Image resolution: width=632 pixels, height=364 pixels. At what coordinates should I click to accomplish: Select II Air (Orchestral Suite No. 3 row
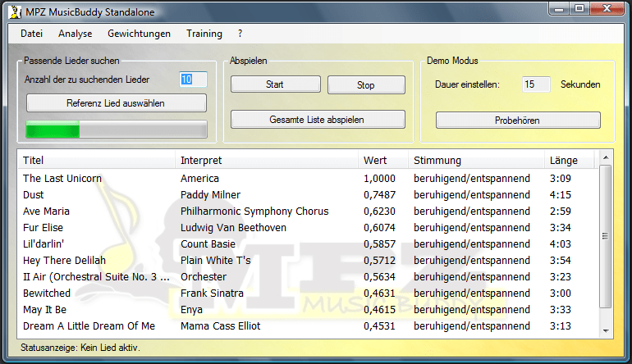[96, 277]
